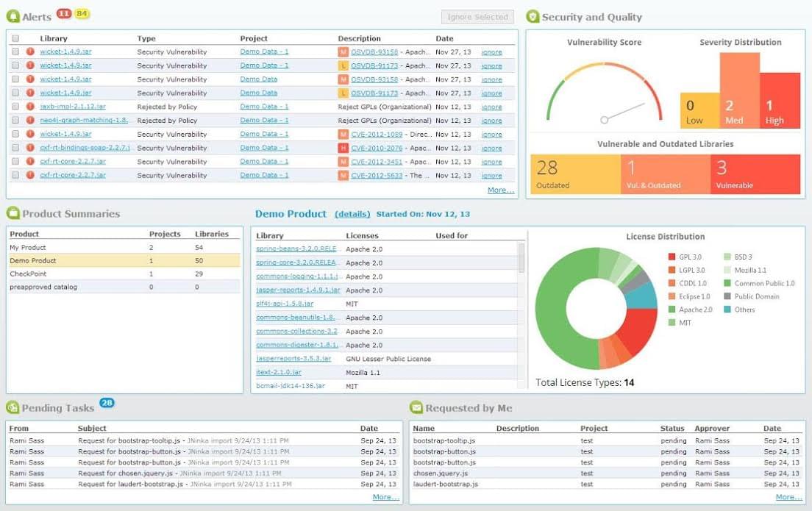This screenshot has width=812, height=511.
Task: Select the My Product row
Action: pos(124,248)
